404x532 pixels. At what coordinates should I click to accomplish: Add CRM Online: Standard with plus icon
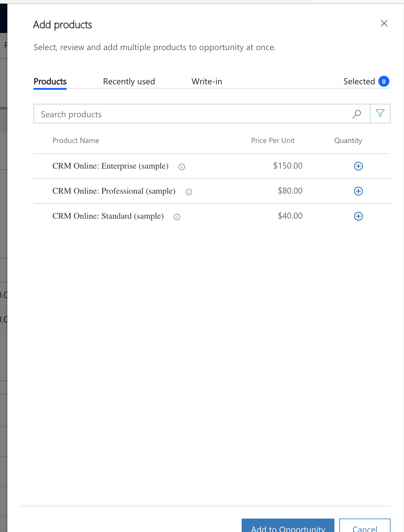[x=358, y=216]
